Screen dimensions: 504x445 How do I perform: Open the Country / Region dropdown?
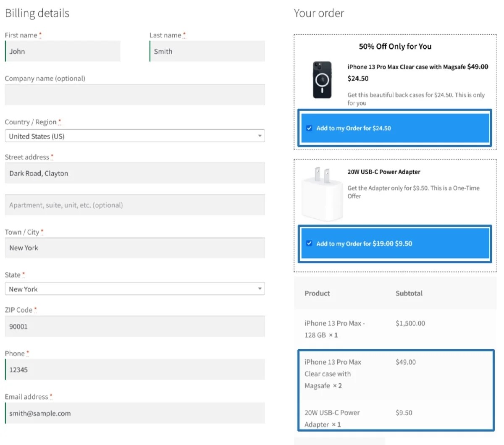[134, 136]
